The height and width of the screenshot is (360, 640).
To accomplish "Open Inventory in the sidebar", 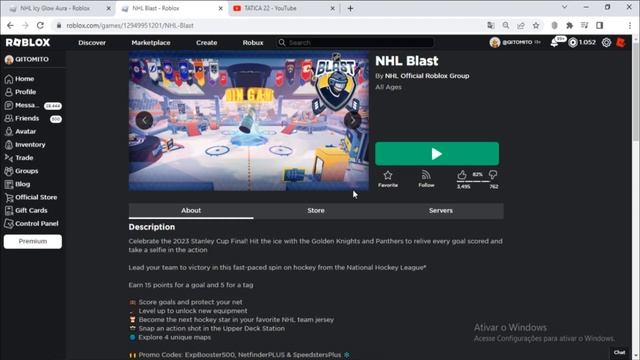I will point(25,144).
